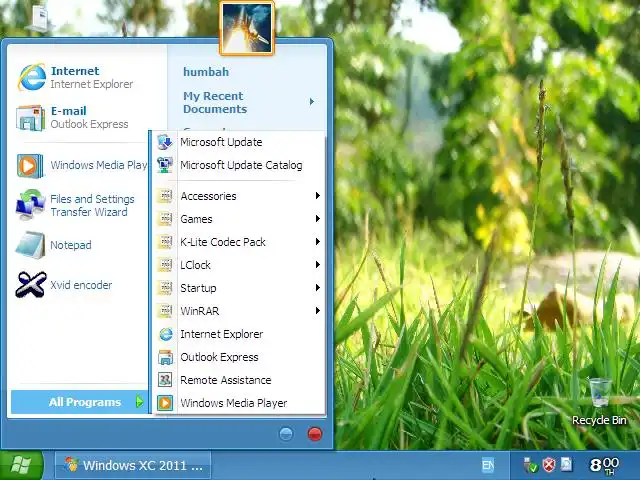Click the red Turn Off Computer button
This screenshot has height=480, width=640.
coord(315,433)
